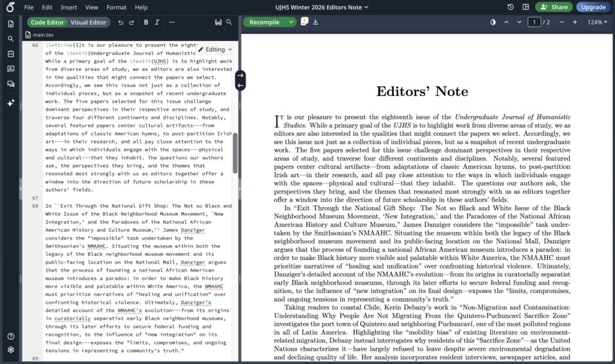Image resolution: width=615 pixels, height=364 pixels.
Task: Open the AI sparkle assistant icon
Action: [x=11, y=103]
